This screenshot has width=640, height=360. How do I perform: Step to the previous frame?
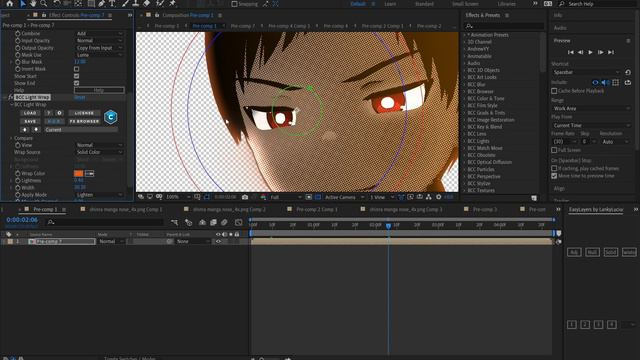pos(580,52)
